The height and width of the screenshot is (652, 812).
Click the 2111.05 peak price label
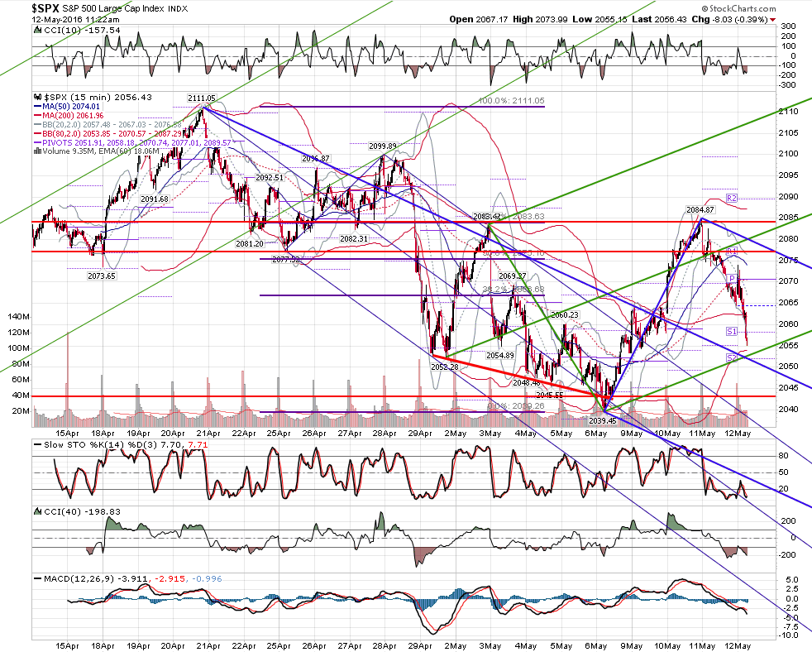pyautogui.click(x=202, y=98)
